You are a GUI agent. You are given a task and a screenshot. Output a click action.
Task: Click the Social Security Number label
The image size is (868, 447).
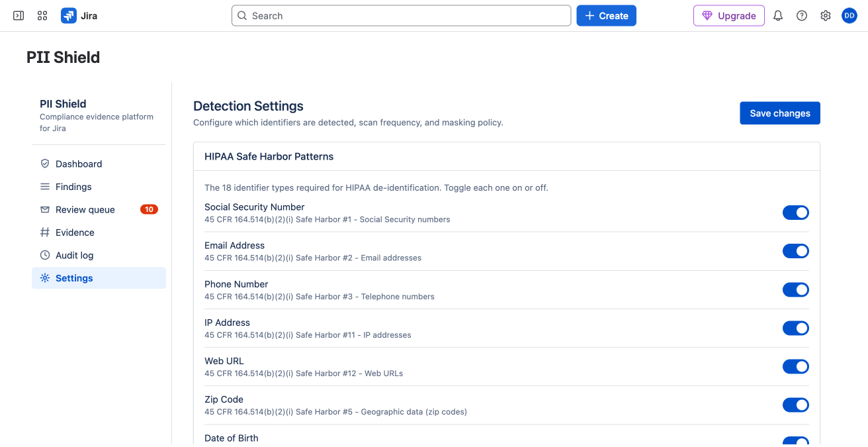click(x=254, y=207)
